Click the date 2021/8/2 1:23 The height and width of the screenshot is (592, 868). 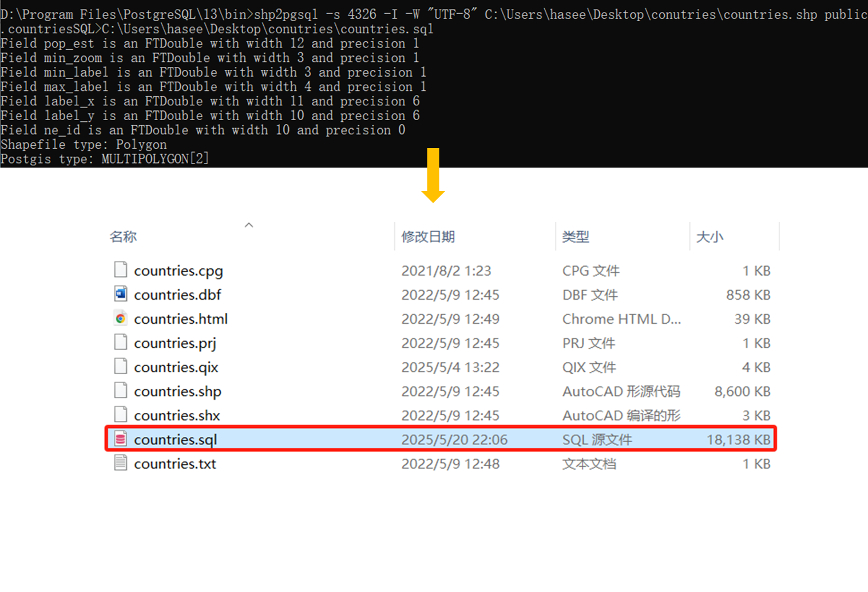(446, 271)
